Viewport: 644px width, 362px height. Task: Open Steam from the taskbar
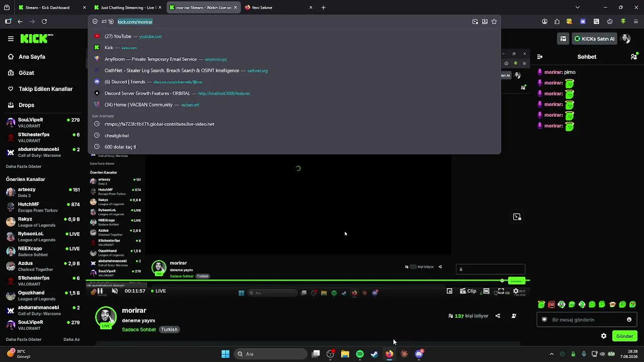point(374,354)
